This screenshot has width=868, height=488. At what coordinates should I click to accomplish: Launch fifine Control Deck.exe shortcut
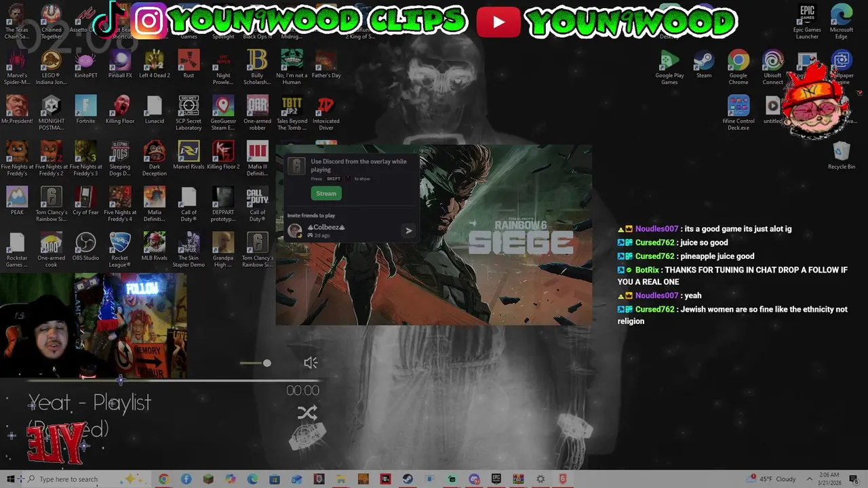738,113
